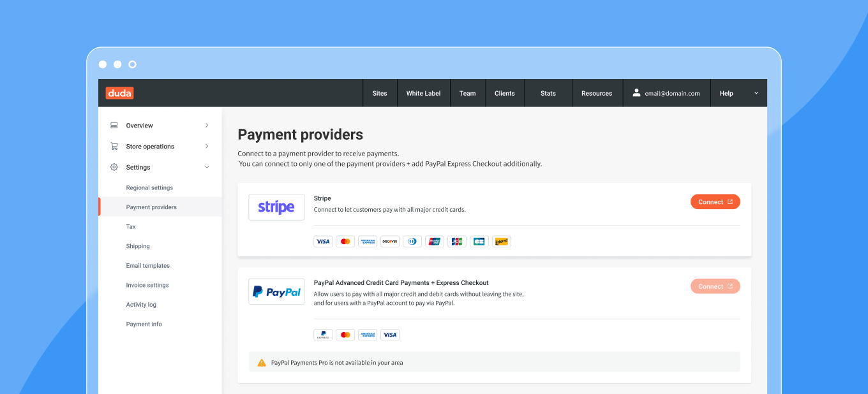
Task: Click American Express icon under Stripe
Action: coord(368,242)
